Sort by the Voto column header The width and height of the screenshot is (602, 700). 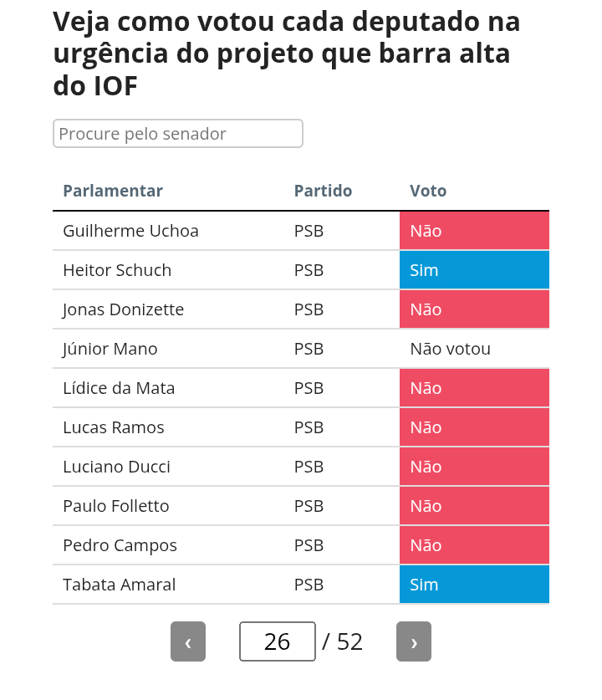(x=428, y=191)
